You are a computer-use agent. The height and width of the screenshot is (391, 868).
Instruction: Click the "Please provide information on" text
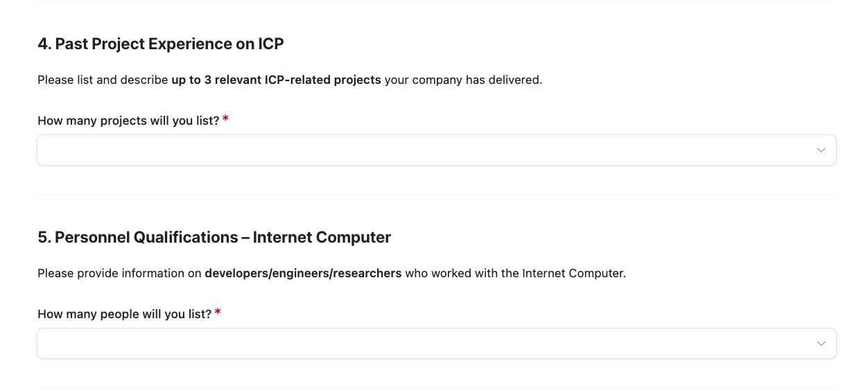tap(119, 273)
